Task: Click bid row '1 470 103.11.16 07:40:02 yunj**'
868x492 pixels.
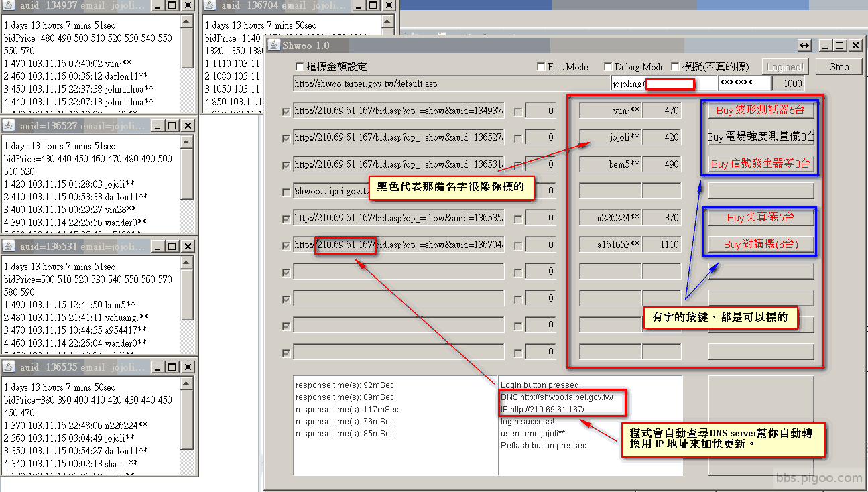Action: coord(68,64)
